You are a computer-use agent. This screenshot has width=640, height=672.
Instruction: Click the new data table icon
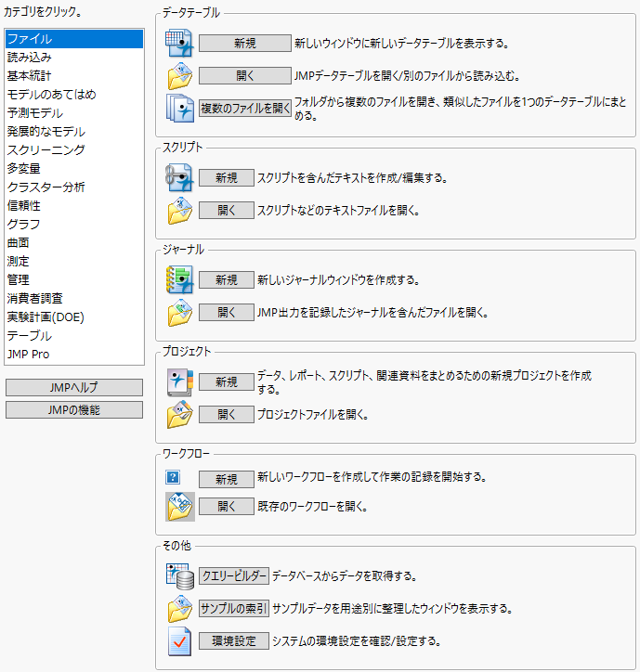pyautogui.click(x=179, y=44)
